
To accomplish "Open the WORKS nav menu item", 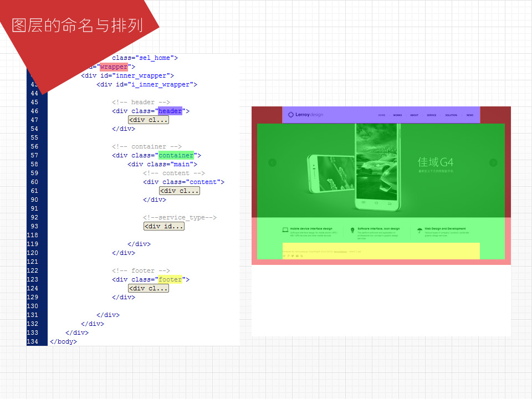I will coord(397,115).
